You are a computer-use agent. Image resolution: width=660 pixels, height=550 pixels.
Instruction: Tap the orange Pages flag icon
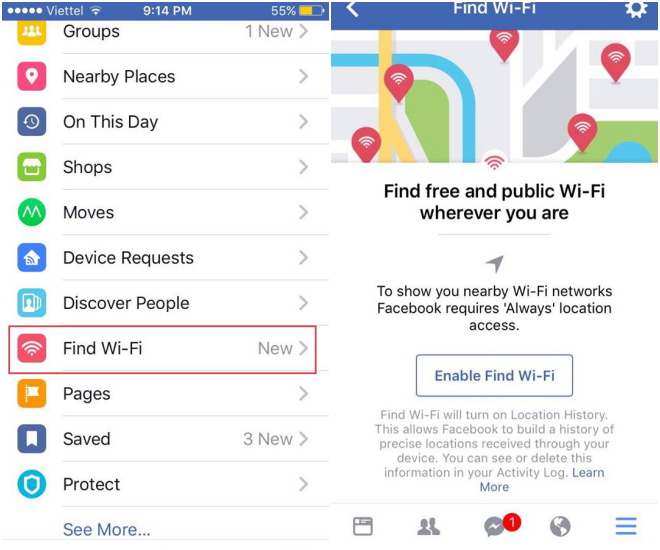click(32, 393)
